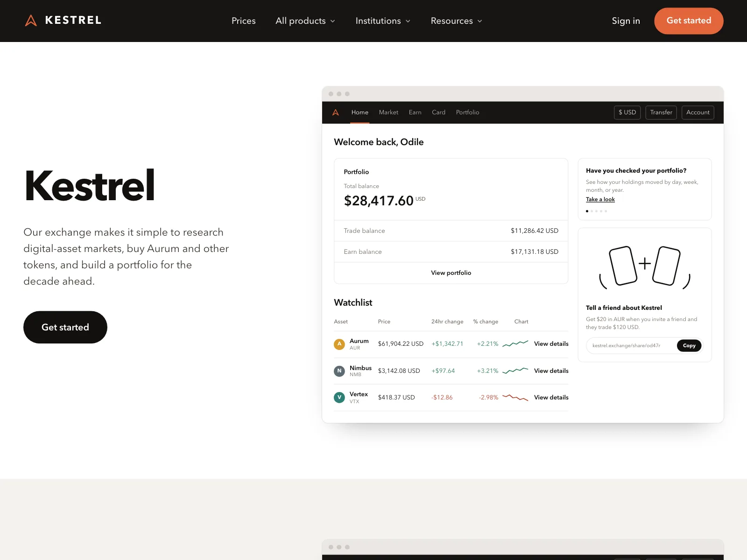747x560 pixels.
Task: Click the Take a look link
Action: [600, 199]
